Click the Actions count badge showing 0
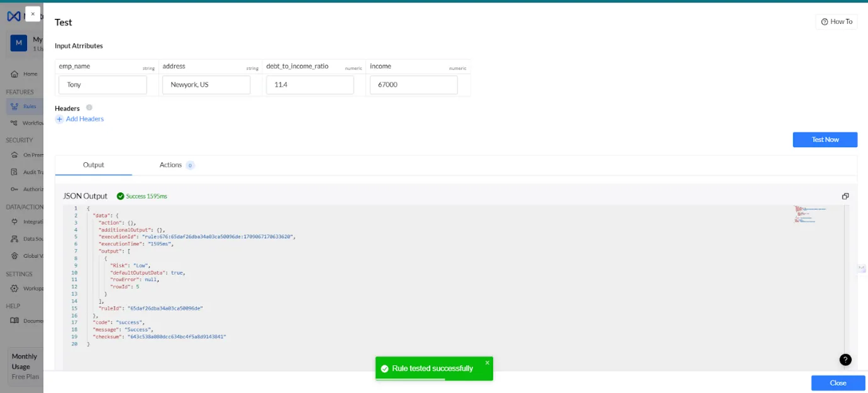This screenshot has width=868, height=393. (x=190, y=165)
